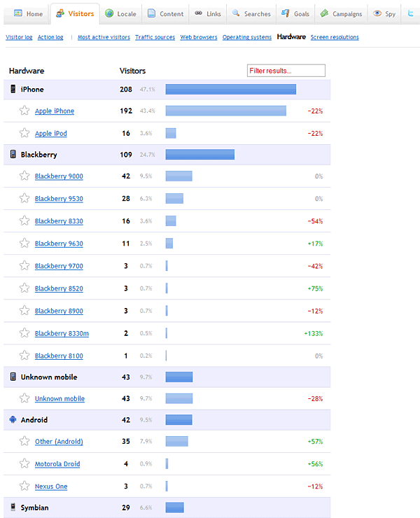Open the Apple iPod link

coord(51,134)
